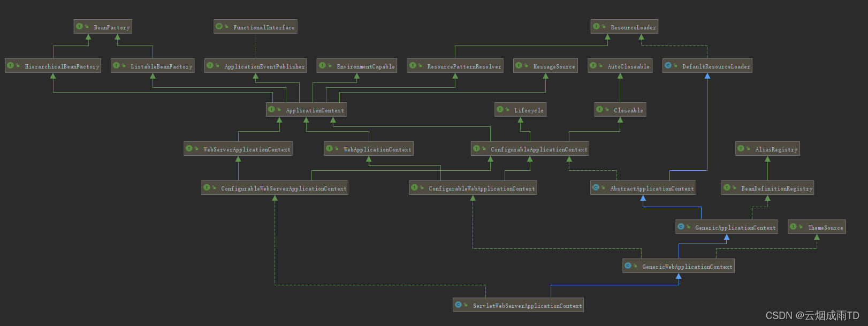Select the AutoCloseable label

(628, 66)
